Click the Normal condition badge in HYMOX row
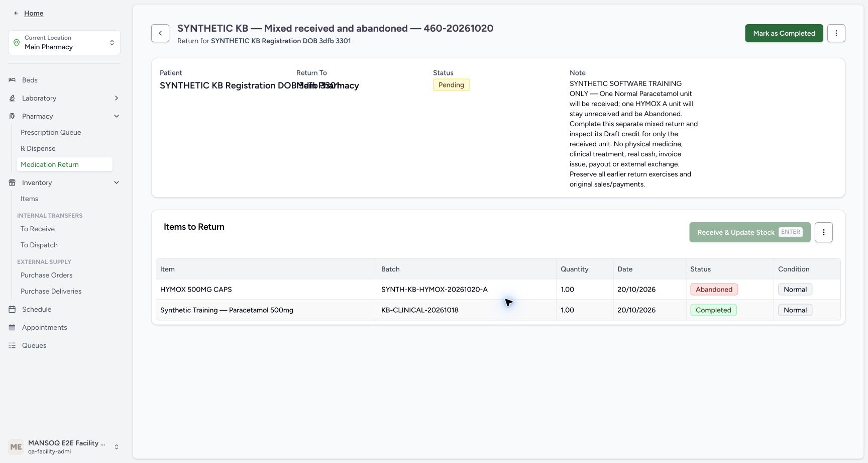The image size is (868, 463). click(795, 290)
